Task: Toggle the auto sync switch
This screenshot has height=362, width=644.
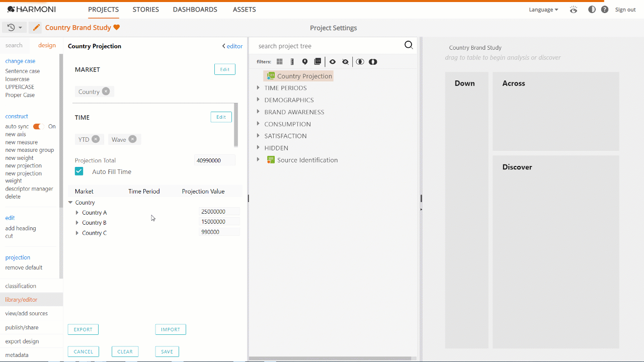Action: [38, 127]
